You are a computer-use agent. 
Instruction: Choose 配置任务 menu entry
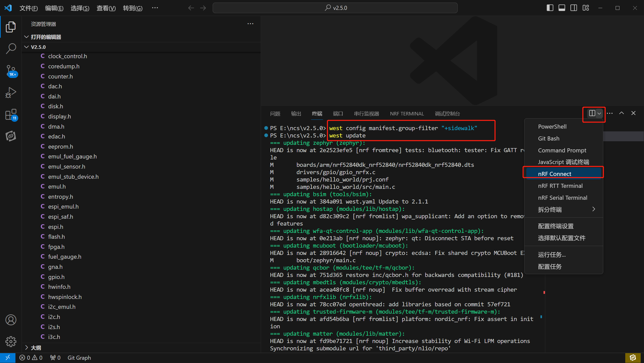564,267
